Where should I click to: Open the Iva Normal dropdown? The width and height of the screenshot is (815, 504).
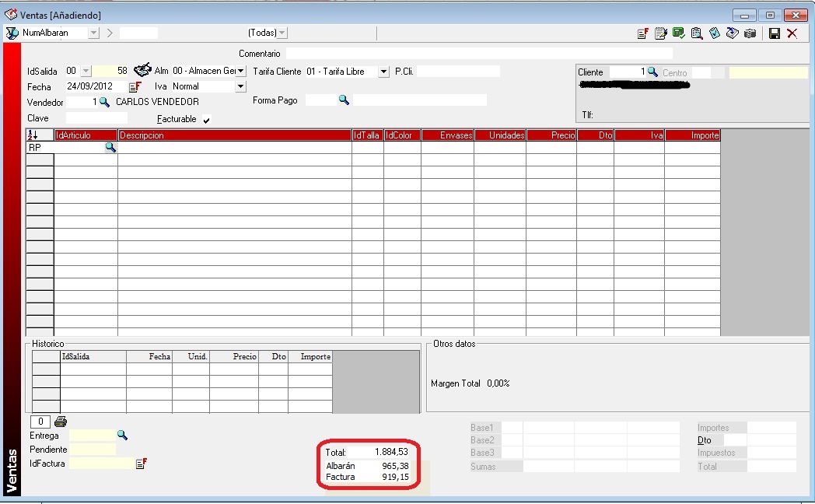coord(240,86)
